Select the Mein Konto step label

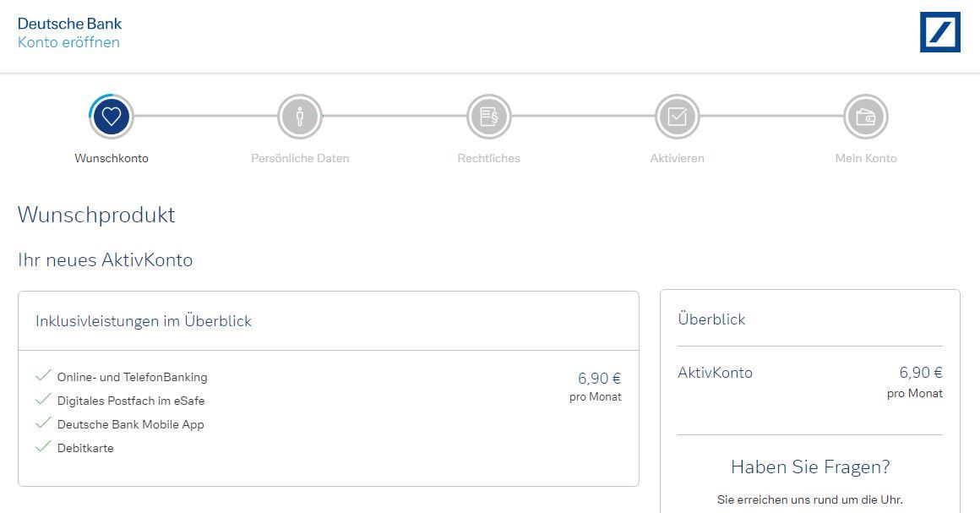coord(865,158)
